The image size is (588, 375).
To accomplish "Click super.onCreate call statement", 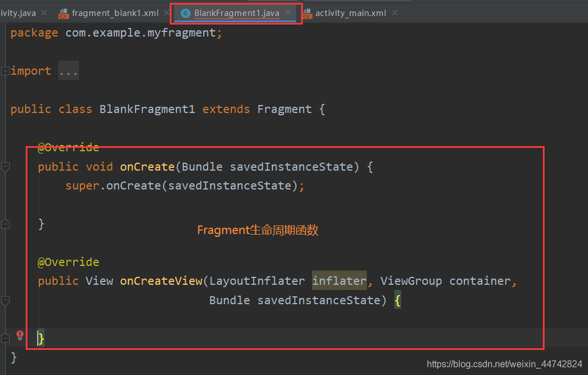I will (x=185, y=186).
